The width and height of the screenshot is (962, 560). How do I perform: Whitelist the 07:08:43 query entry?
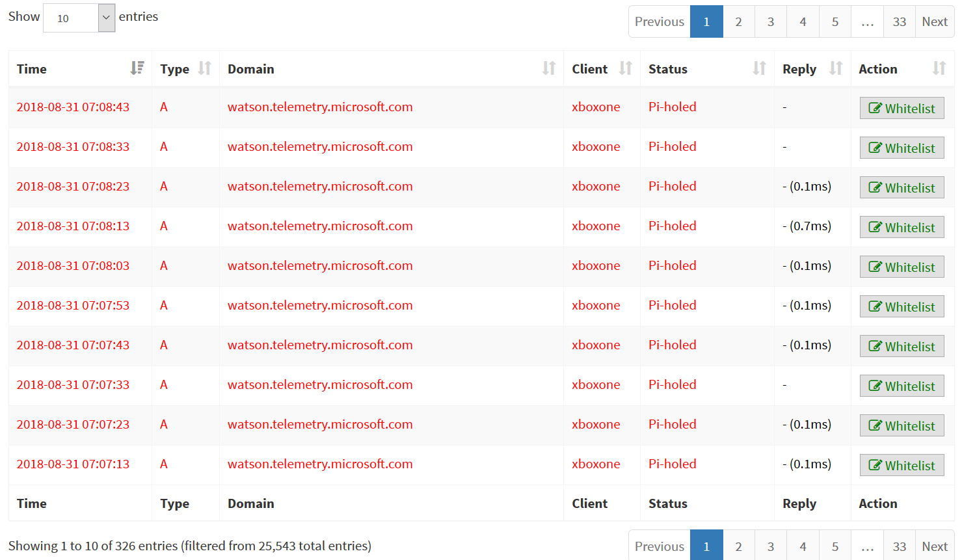pyautogui.click(x=902, y=108)
